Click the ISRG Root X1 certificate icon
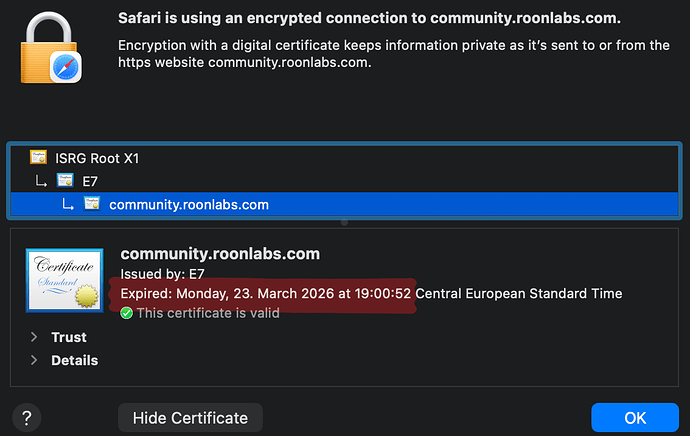Viewport: 690px width, 436px height. [39, 157]
